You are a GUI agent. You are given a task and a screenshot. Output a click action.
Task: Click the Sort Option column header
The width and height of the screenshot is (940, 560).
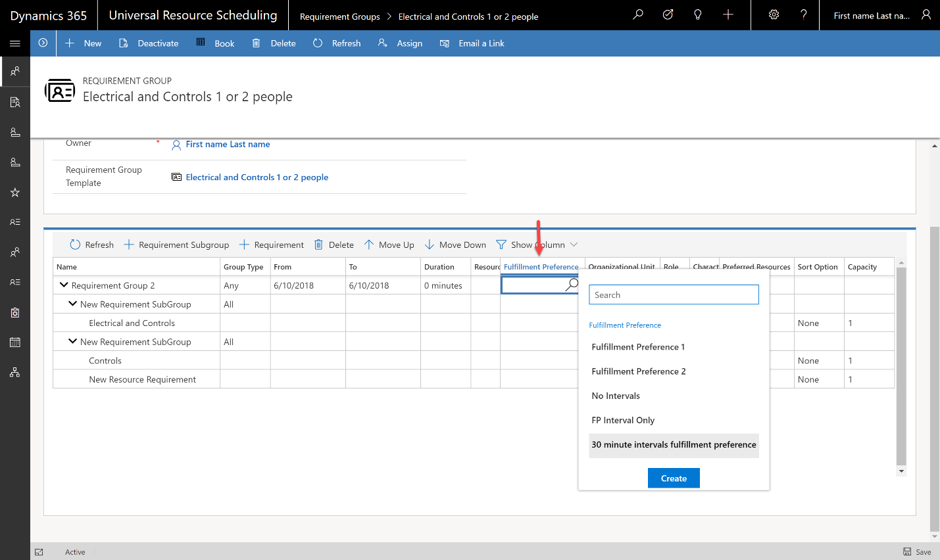click(818, 267)
